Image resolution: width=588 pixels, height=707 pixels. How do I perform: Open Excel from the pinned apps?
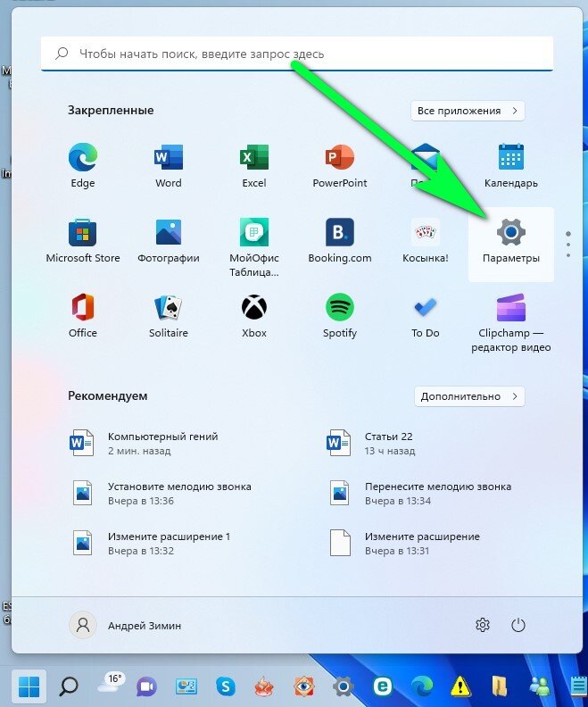(x=254, y=165)
